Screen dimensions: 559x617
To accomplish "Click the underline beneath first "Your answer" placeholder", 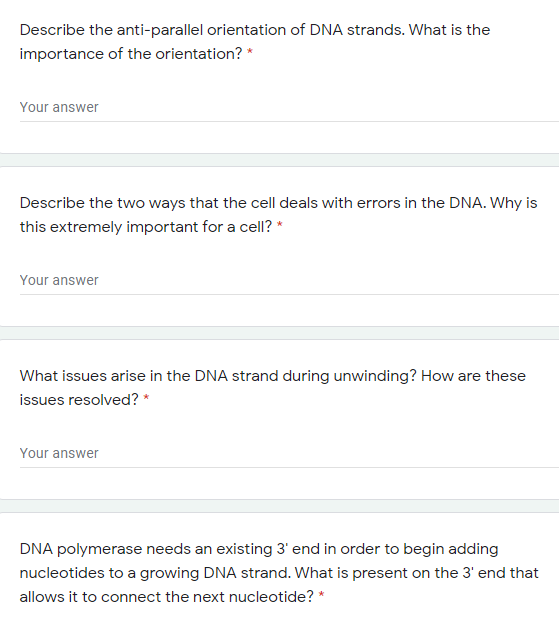I will 289,122.
